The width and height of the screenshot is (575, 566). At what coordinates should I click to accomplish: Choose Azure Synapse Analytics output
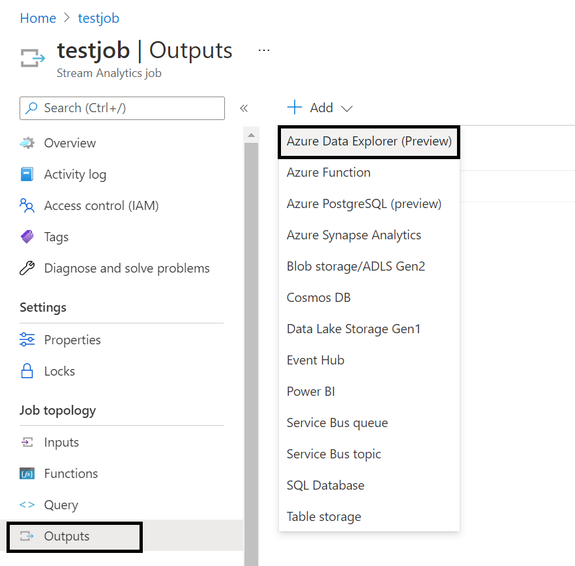369,235
